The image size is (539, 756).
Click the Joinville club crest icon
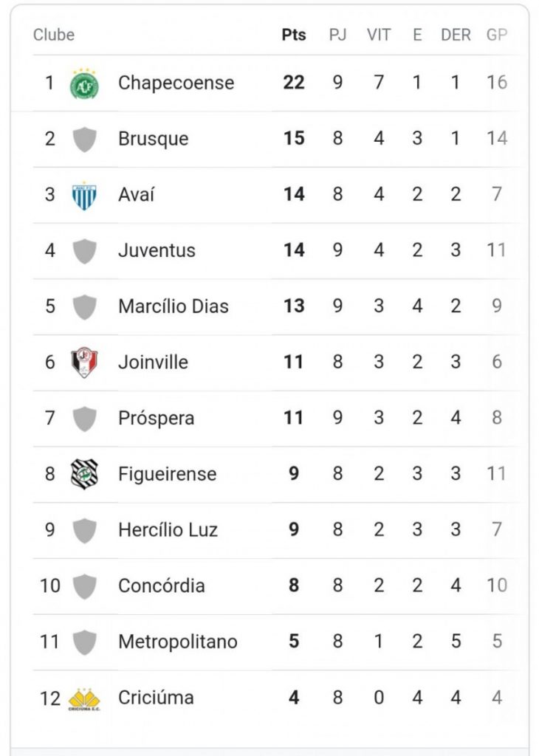click(x=84, y=362)
